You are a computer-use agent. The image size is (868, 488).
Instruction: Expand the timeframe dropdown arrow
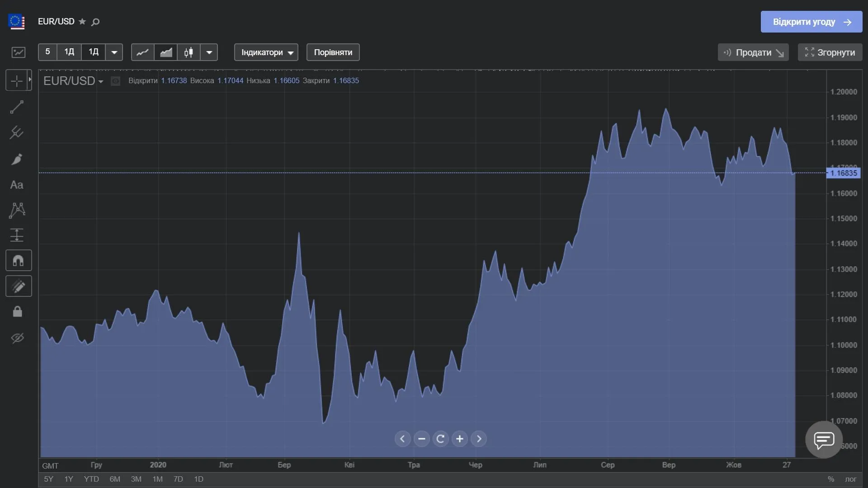(x=114, y=52)
